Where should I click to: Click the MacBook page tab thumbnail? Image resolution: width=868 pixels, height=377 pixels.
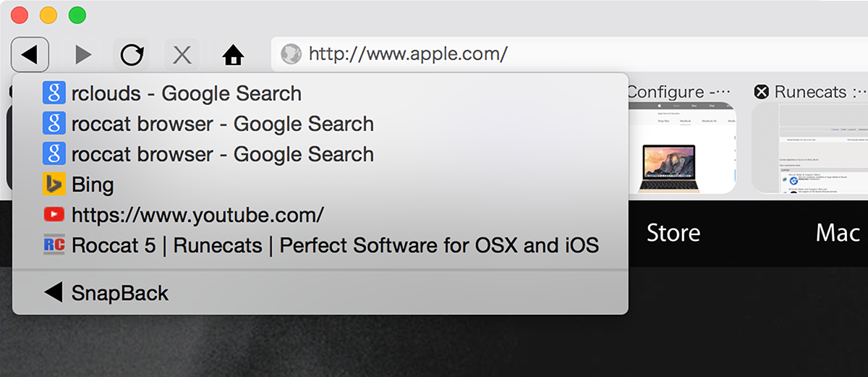[682, 148]
